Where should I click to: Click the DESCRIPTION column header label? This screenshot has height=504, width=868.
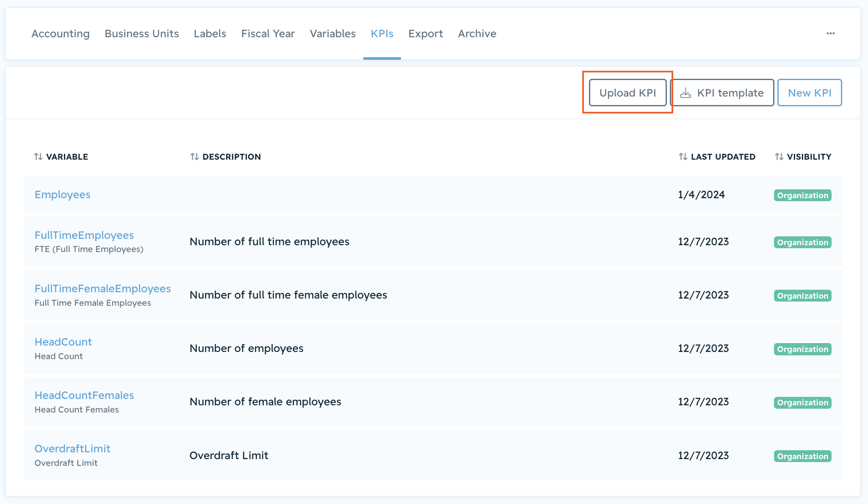[x=232, y=157]
